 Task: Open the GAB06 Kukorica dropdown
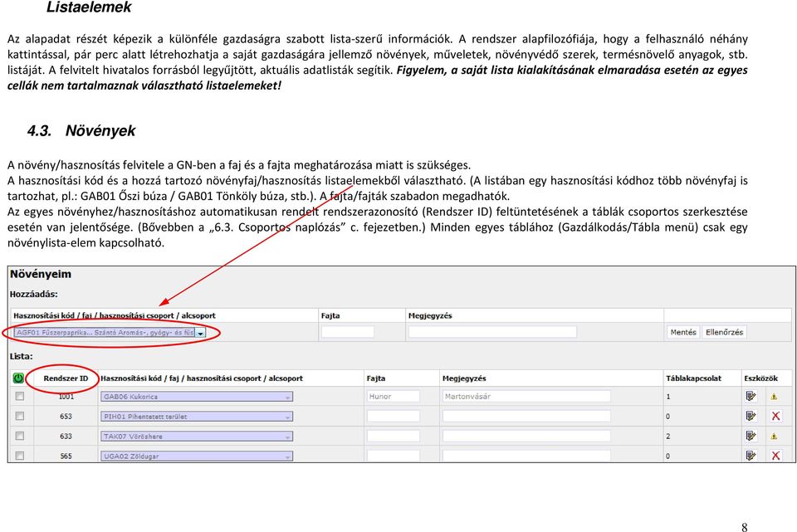(197, 397)
